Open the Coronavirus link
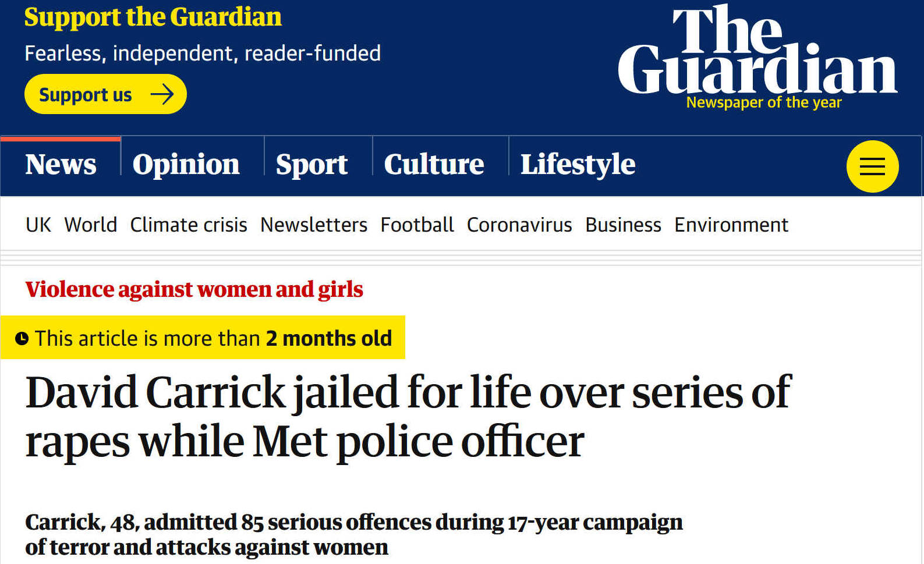 (x=519, y=225)
